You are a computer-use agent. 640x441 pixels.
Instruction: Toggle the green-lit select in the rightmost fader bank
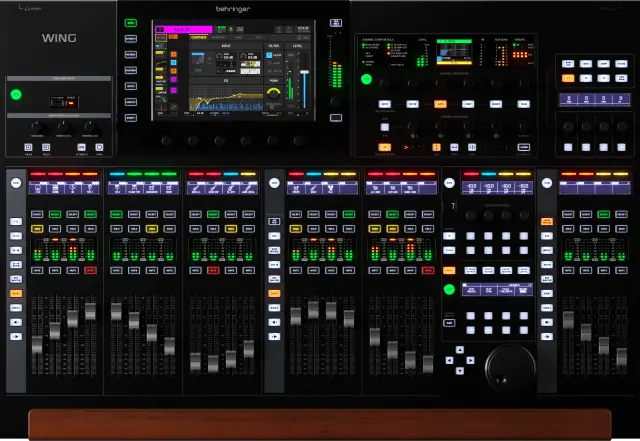tap(604, 214)
